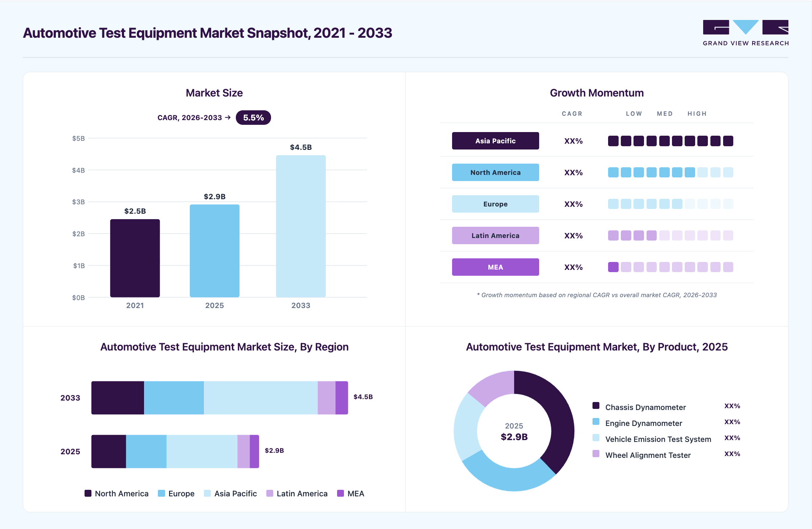Click the Europe region label
The height and width of the screenshot is (529, 812).
pyautogui.click(x=495, y=204)
